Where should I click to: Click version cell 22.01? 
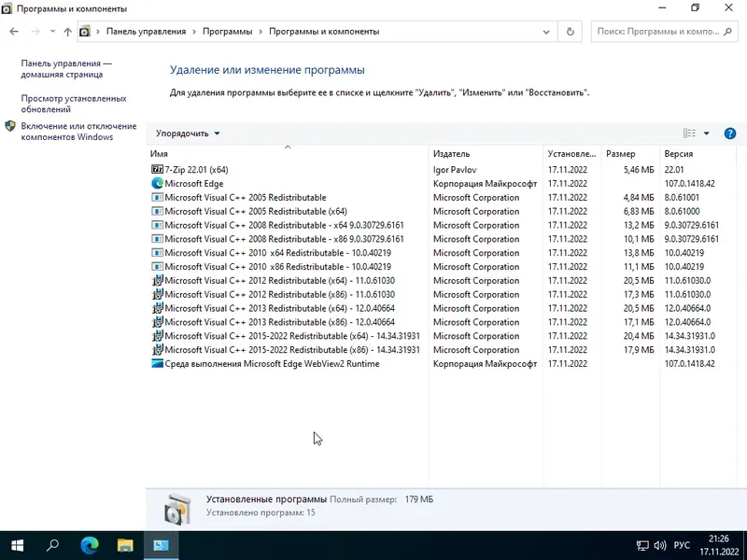point(674,170)
